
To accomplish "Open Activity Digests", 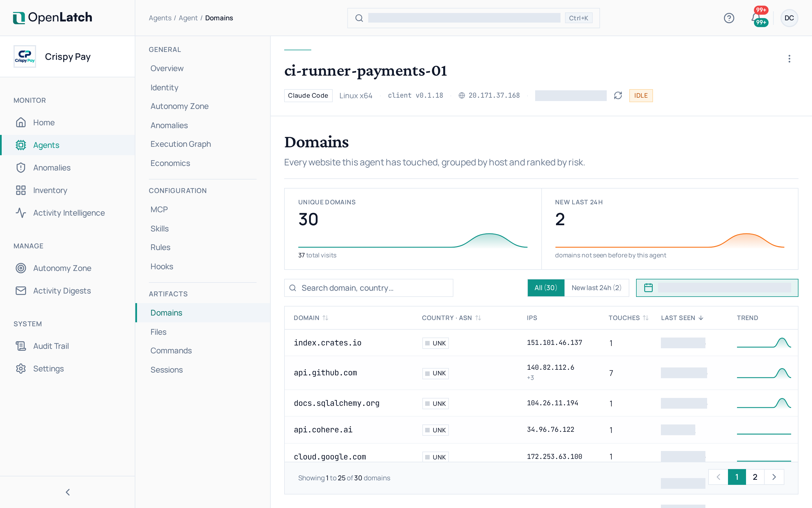I will coord(67,291).
